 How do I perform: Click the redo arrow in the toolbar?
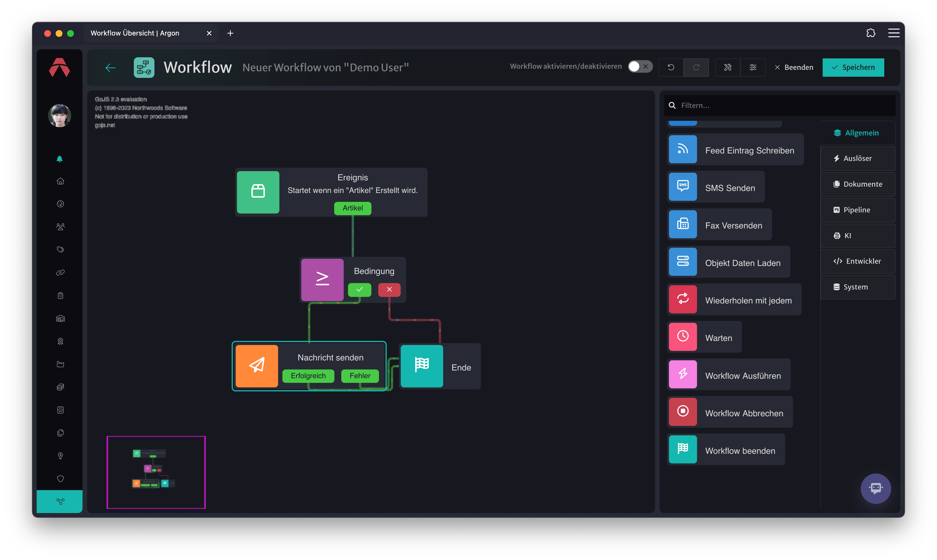(x=696, y=67)
